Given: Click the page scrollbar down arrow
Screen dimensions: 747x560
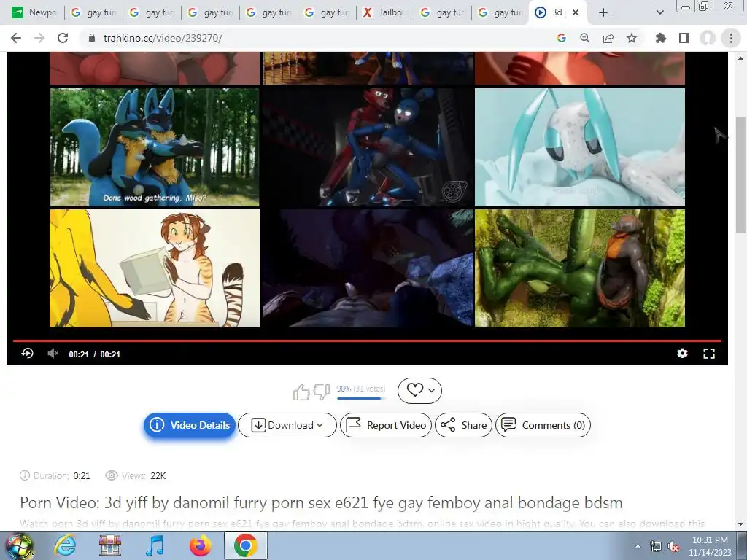Looking at the screenshot, I should 741,524.
